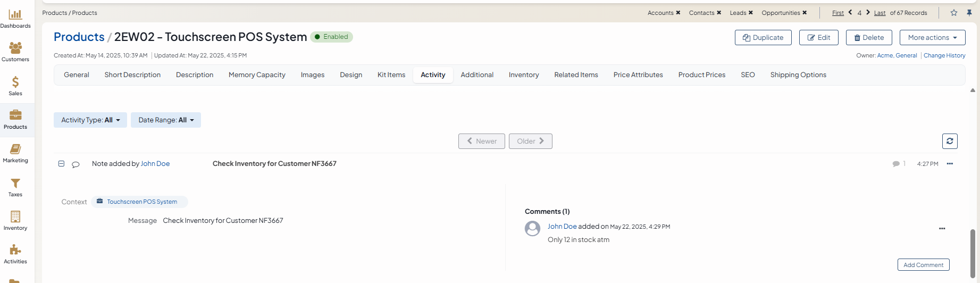Click the vertical scrollbar thumb
This screenshot has width=980, height=283.
973,253
